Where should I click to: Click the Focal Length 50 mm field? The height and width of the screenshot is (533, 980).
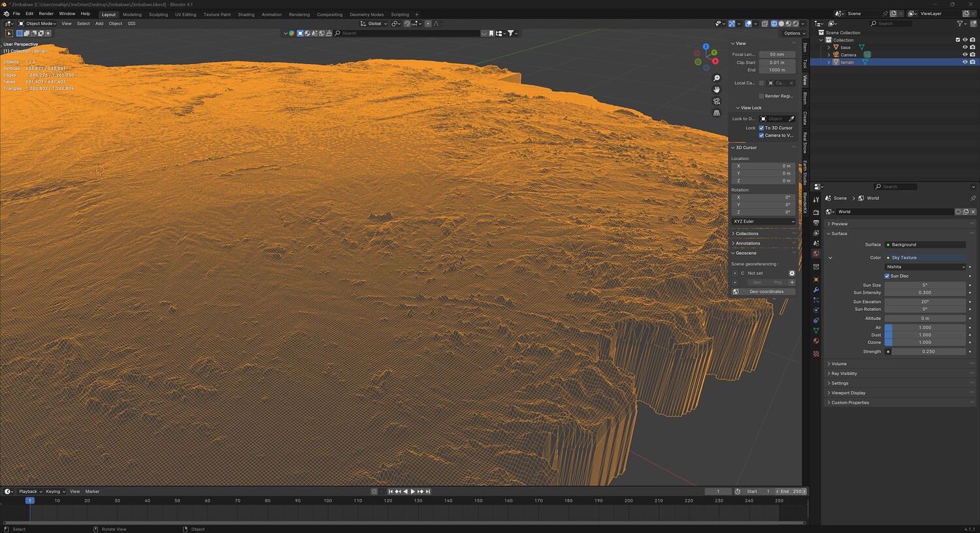[777, 55]
